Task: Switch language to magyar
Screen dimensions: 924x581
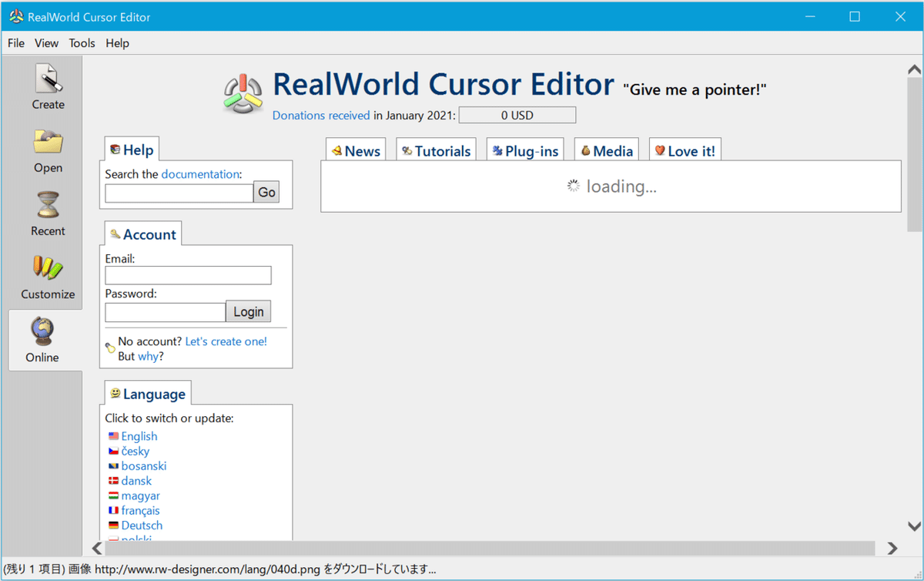Action: pyautogui.click(x=141, y=495)
